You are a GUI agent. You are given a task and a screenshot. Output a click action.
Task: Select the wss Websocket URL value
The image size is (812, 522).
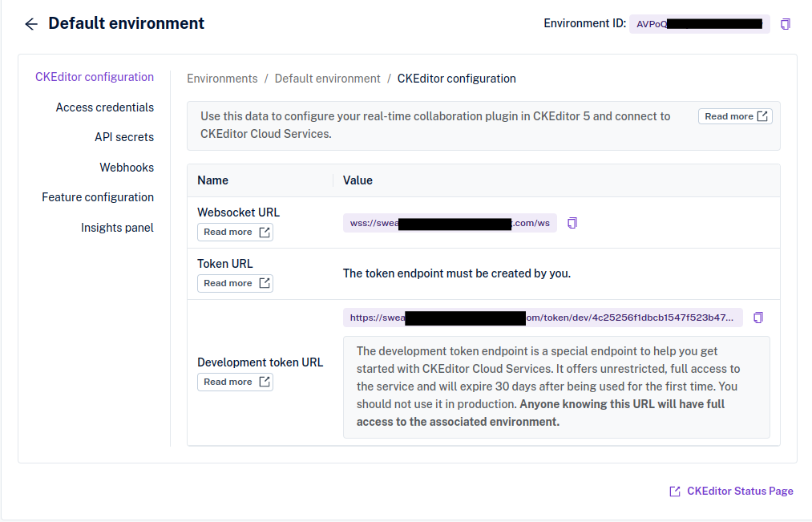point(450,223)
